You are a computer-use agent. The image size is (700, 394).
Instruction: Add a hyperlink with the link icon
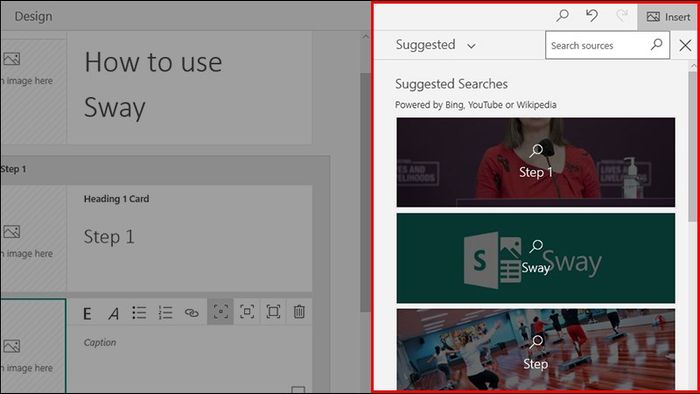pos(192,313)
